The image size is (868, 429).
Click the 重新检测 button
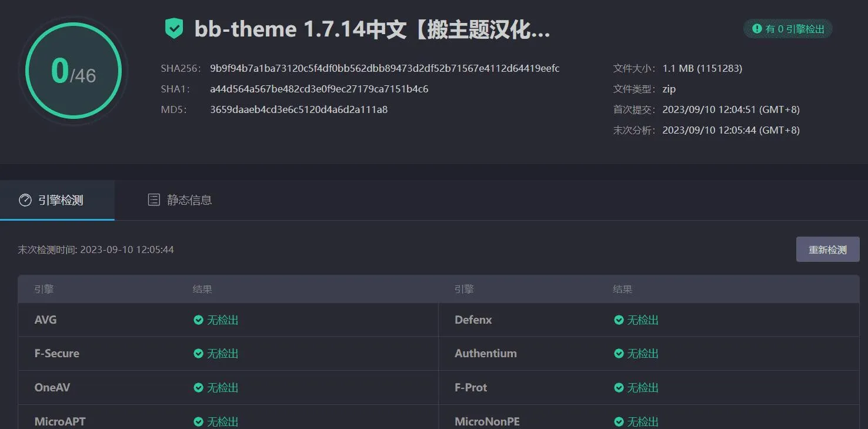tap(827, 250)
